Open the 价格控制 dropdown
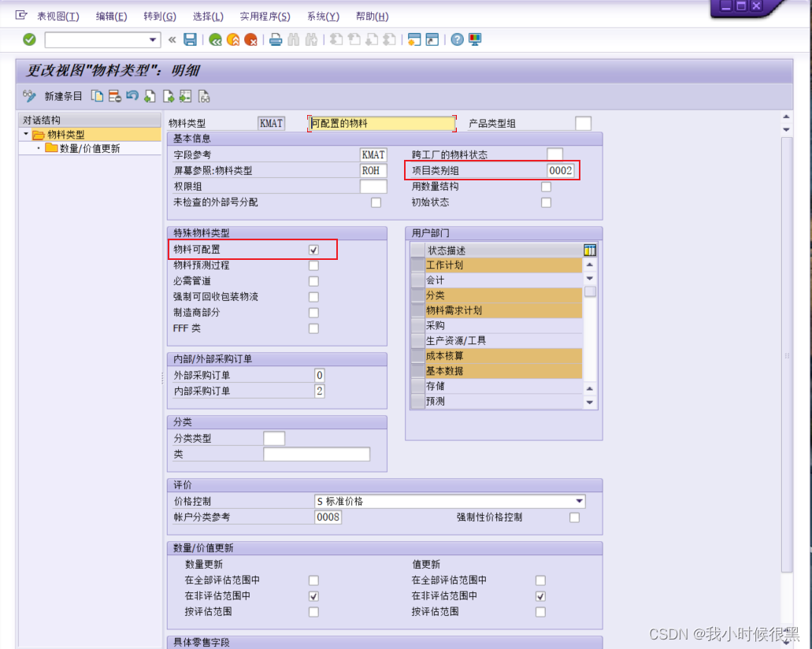The image size is (812, 649). 580,501
